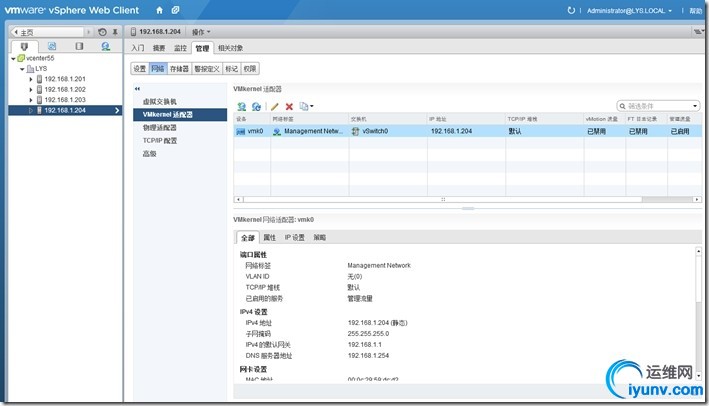The height and width of the screenshot is (406, 709).
Task: Select host 192.168.1.201
Action: (x=65, y=79)
